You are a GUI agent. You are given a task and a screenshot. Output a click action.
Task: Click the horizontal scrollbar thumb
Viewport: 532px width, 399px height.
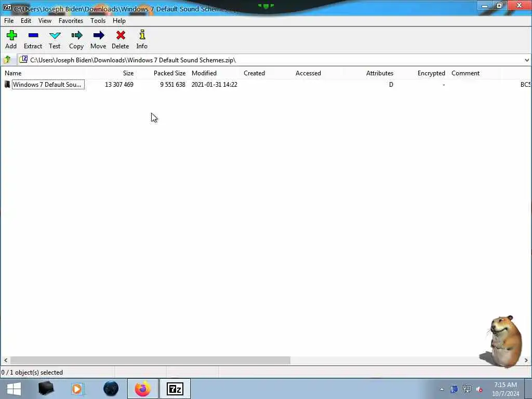(150, 361)
